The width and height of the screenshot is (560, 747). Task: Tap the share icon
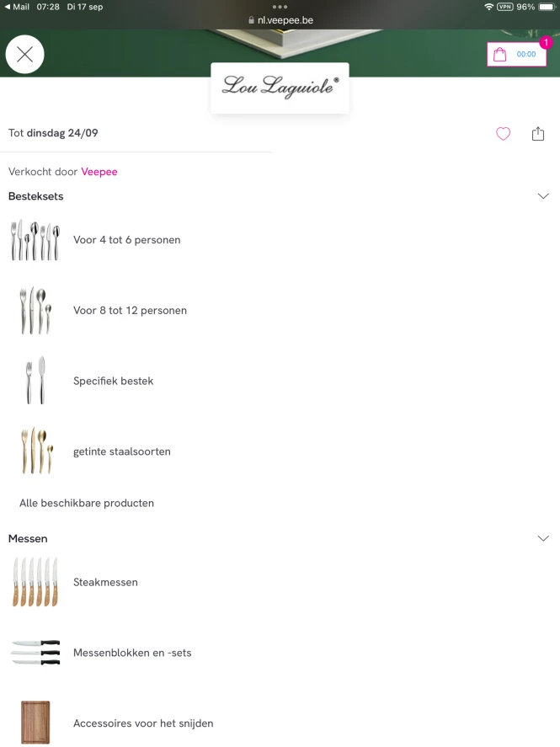click(x=538, y=134)
